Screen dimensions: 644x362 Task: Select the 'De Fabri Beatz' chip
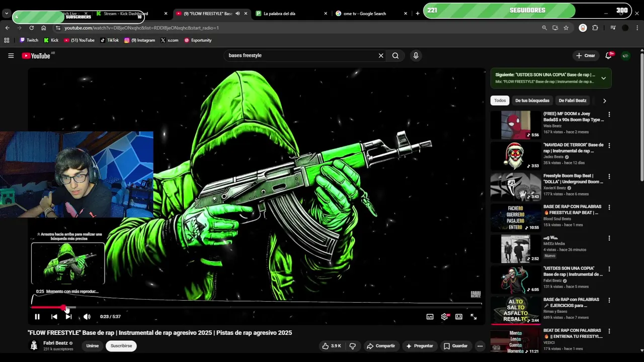tap(573, 101)
